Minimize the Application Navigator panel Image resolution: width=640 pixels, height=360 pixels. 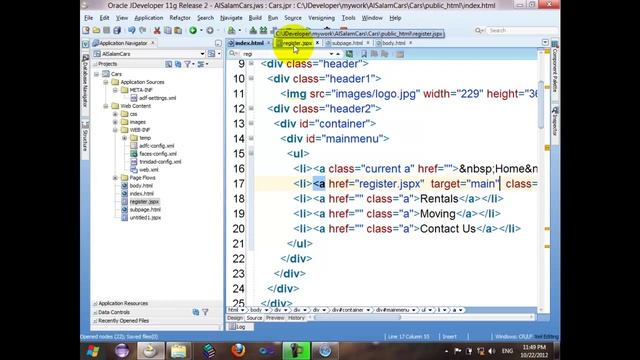pyautogui.click(x=218, y=43)
